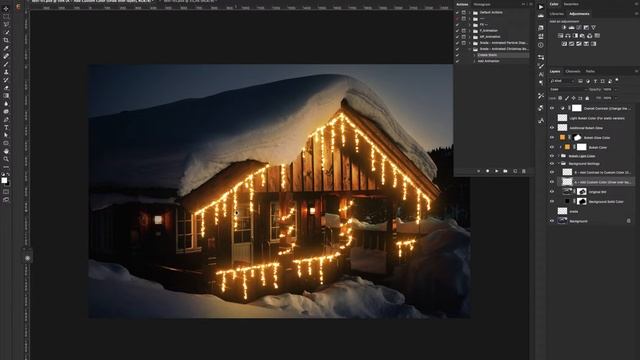Screen dimensions: 640x360
Task: Select the Hand tool
Action: pos(6,151)
